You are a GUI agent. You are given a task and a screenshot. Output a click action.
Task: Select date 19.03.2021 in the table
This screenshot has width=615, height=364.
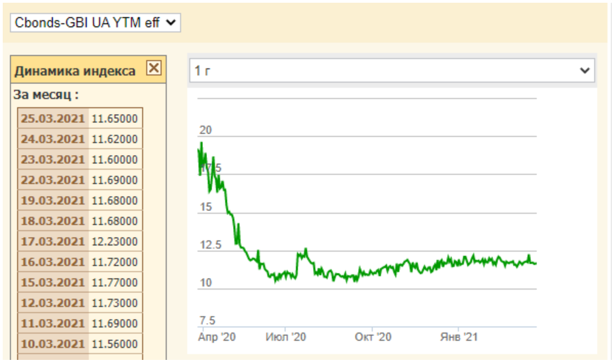click(53, 200)
